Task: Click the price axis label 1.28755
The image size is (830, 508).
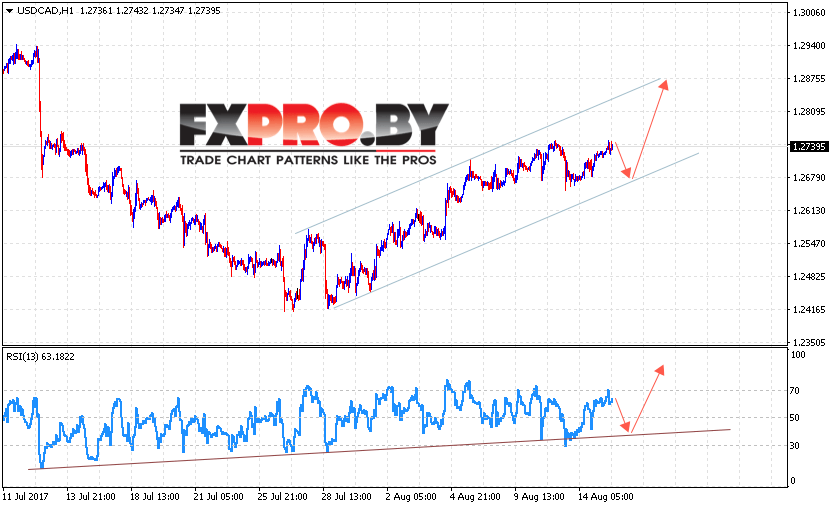Action: click(808, 79)
